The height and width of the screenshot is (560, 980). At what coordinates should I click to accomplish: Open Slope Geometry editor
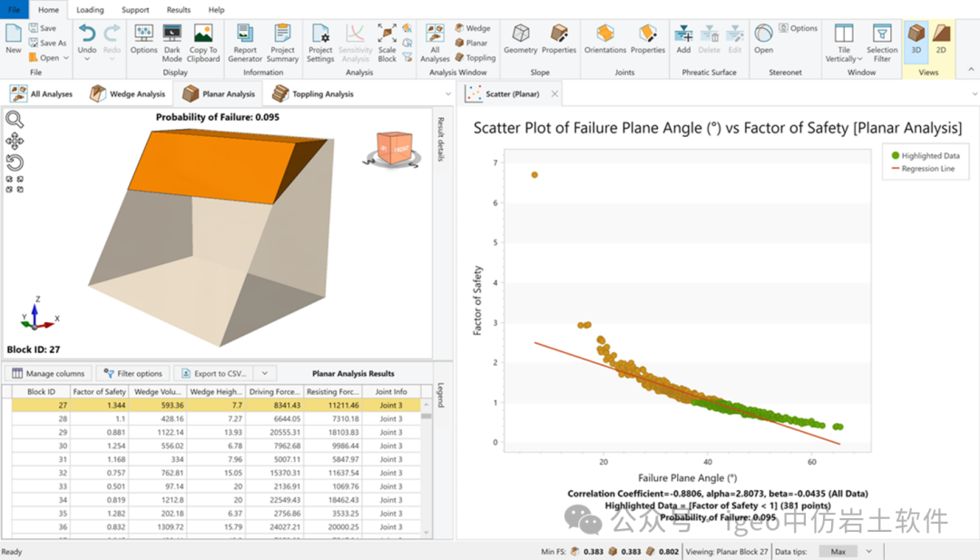click(521, 39)
